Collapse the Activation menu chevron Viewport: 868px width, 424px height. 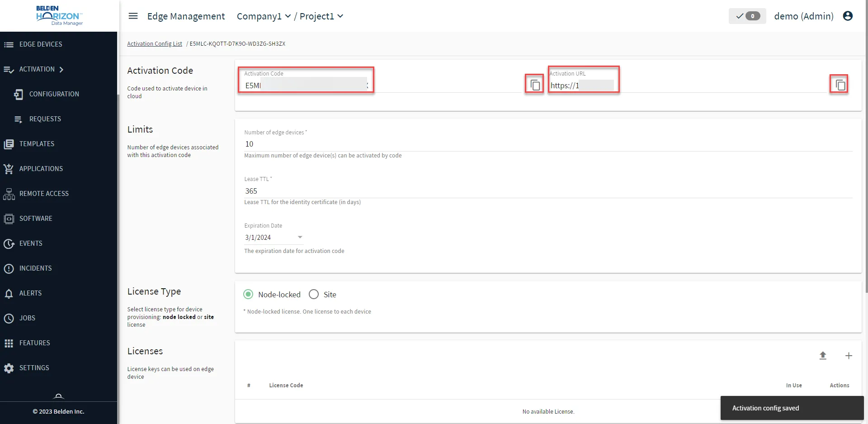(61, 69)
